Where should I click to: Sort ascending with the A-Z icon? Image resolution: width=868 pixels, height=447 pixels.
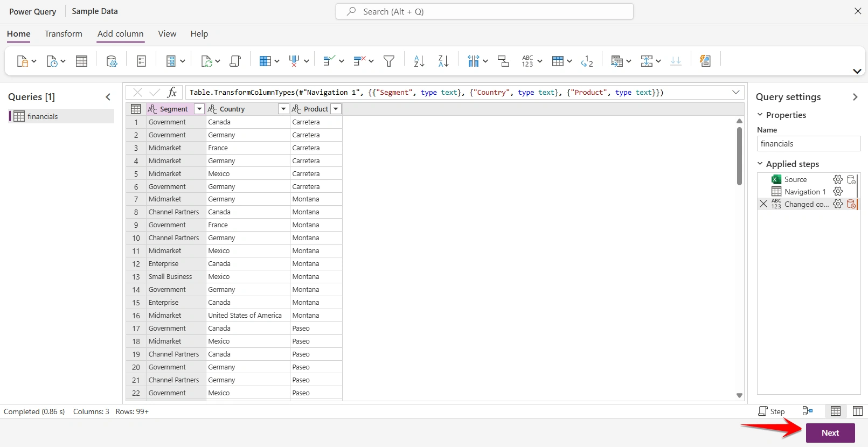point(419,61)
